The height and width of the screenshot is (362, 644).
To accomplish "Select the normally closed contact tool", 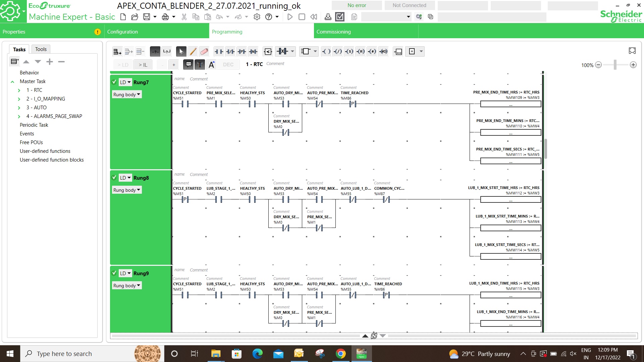I will [230, 52].
